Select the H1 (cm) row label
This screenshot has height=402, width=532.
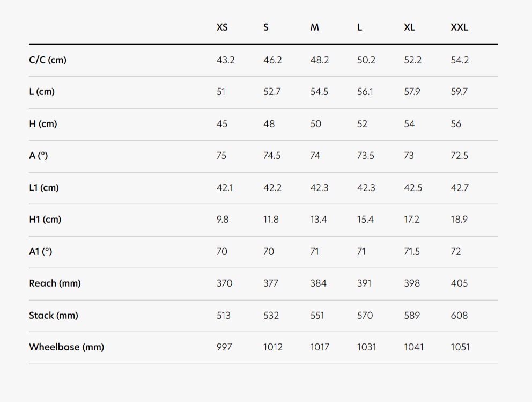pyautogui.click(x=45, y=220)
